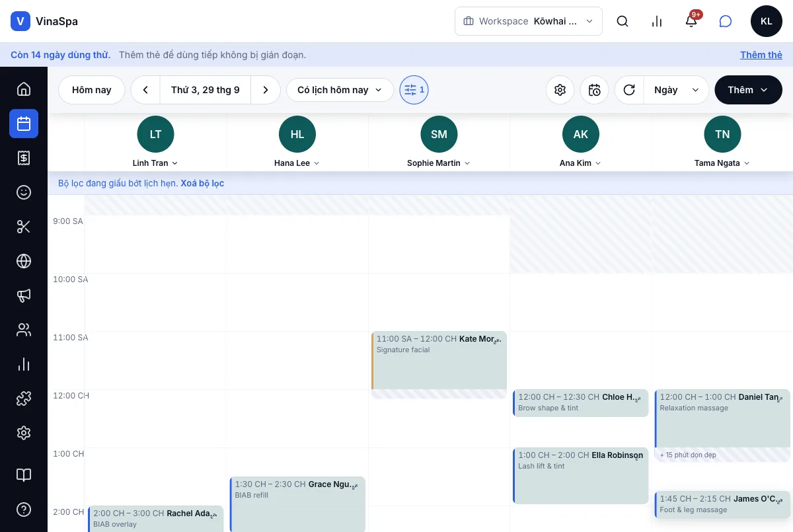This screenshot has width=793, height=532.
Task: Click the Xoá bộ lọc link
Action: 202,183
